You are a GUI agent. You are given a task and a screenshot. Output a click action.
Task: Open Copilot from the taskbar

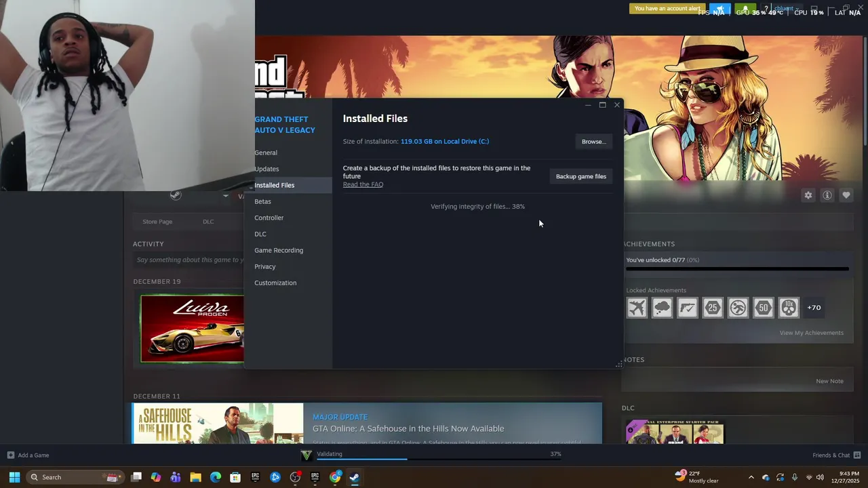tap(156, 477)
